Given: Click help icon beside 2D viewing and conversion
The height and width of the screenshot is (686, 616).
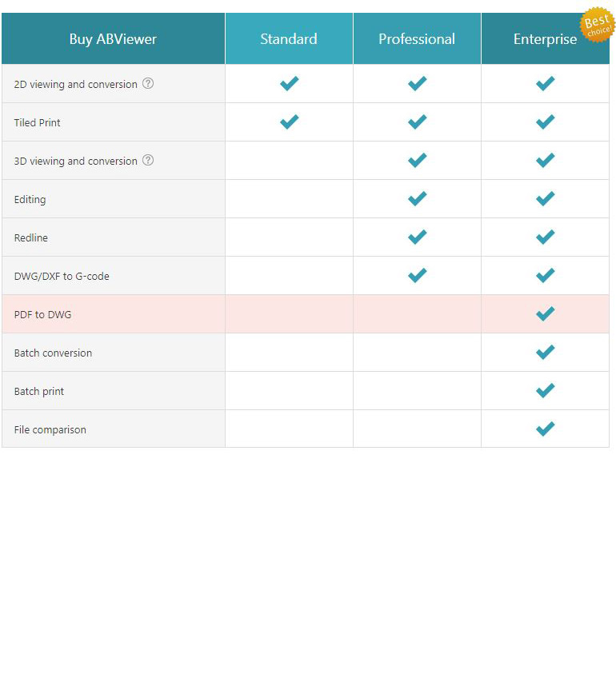Looking at the screenshot, I should click(148, 83).
